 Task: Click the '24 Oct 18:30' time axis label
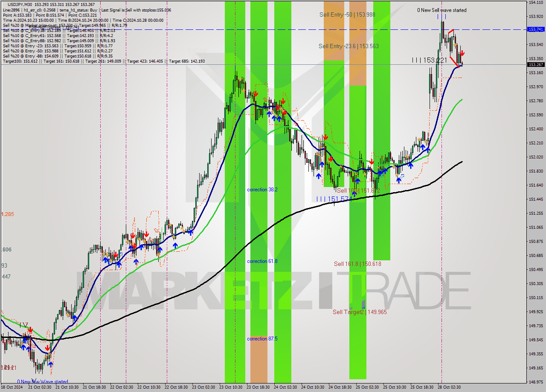pyautogui.click(x=340, y=387)
